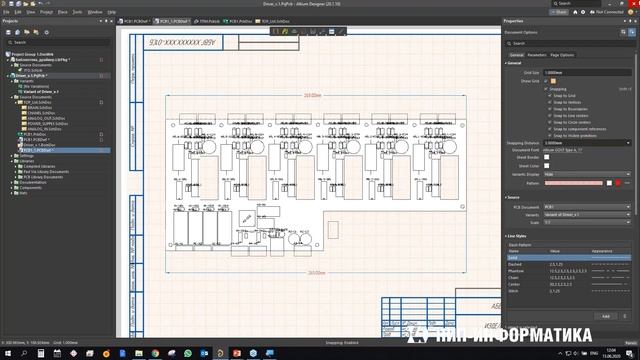Open the Tools menu
This screenshot has height=360, width=640.
pyautogui.click(x=77, y=12)
